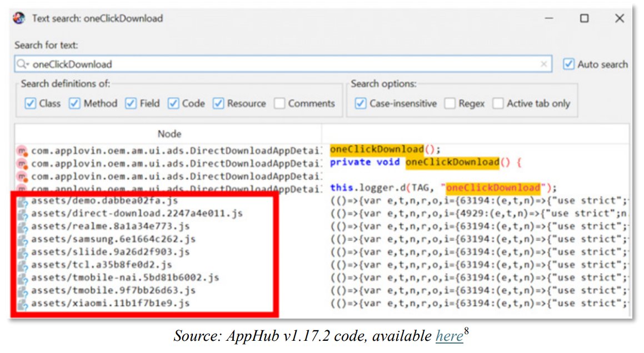This screenshot has height=353, width=644.
Task: Open the 'here' source link
Action: click(450, 336)
